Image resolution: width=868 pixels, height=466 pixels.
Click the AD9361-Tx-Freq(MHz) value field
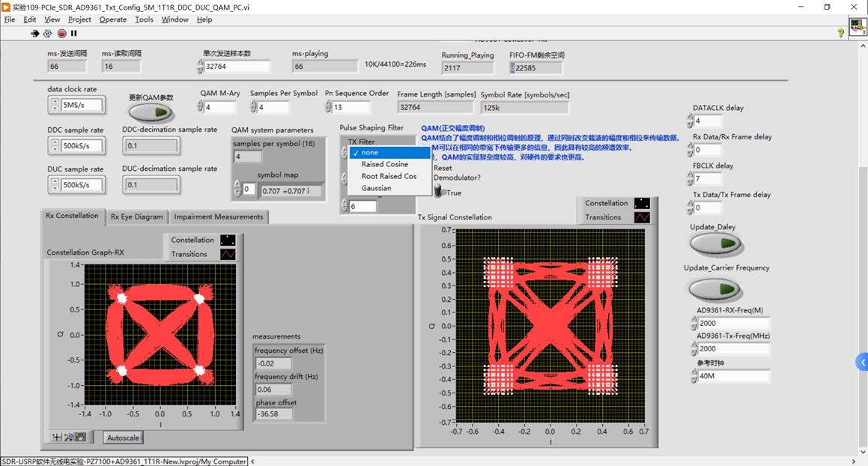point(733,348)
